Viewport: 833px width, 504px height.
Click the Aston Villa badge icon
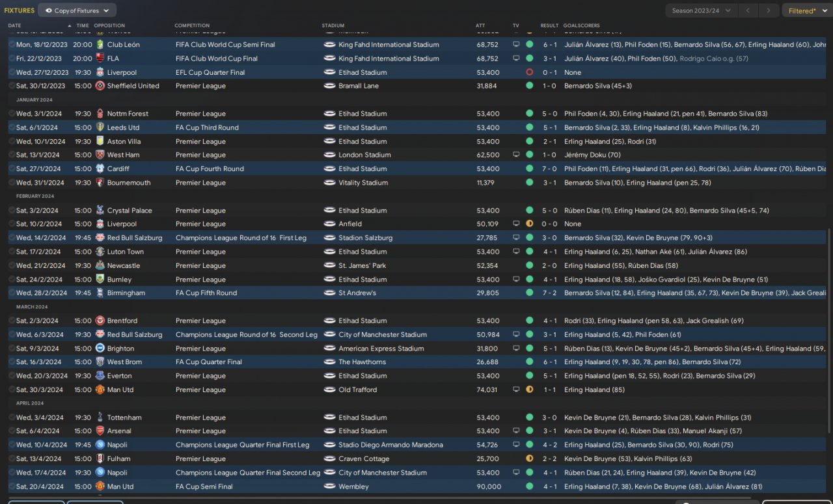(100, 141)
